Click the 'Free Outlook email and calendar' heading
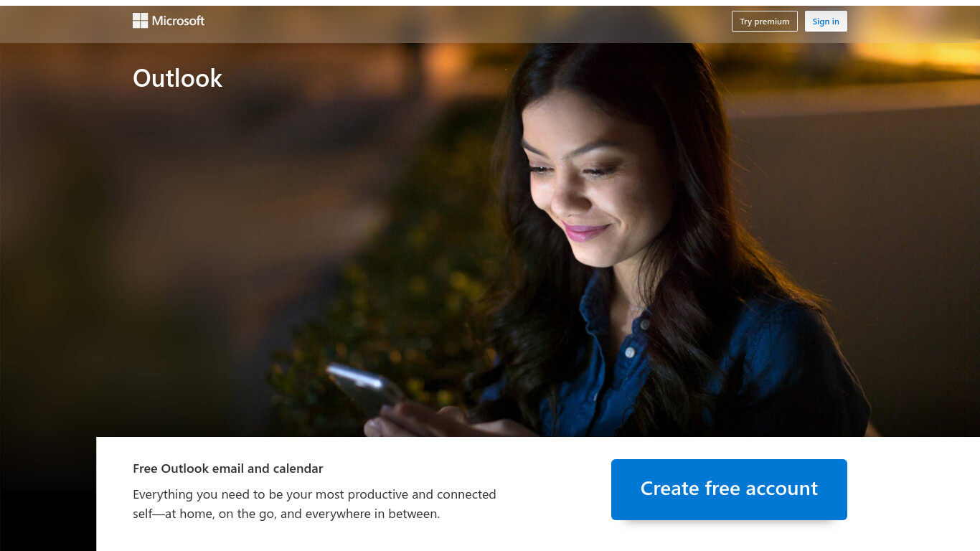 [228, 468]
